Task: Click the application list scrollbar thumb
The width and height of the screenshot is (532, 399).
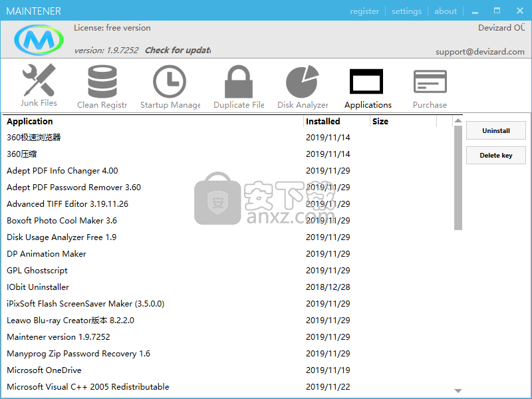Action: tap(458, 178)
